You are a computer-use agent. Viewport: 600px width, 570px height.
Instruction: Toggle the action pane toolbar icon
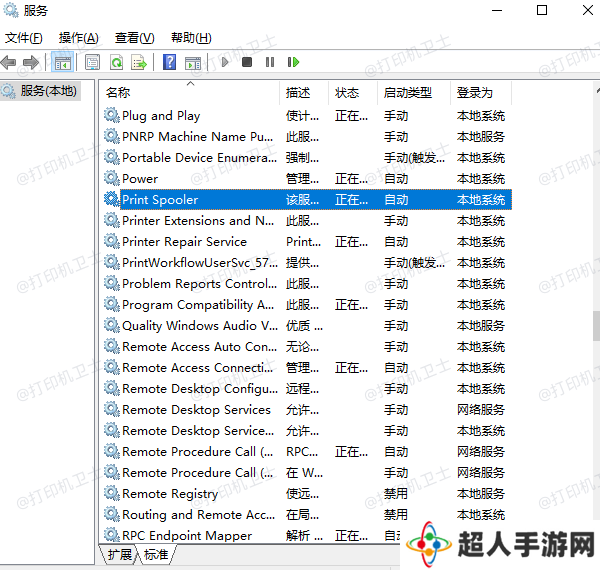click(193, 63)
